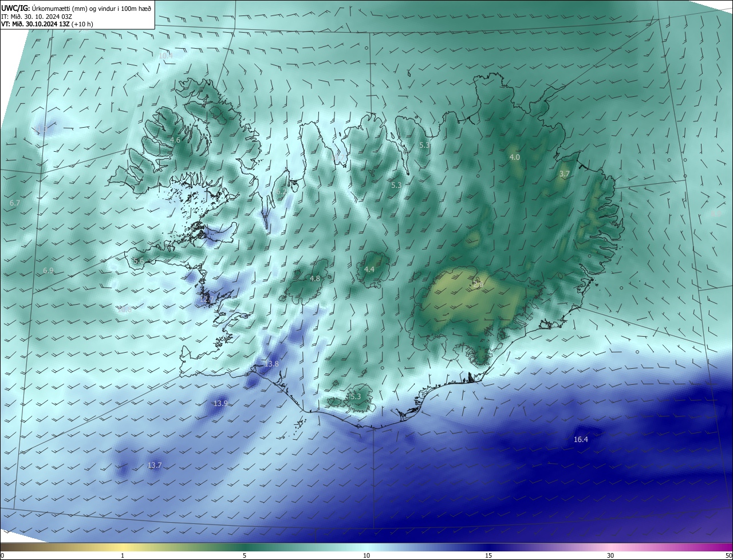Click the 1 tick label on the colour scale
The height and width of the screenshot is (560, 733).
123,555
